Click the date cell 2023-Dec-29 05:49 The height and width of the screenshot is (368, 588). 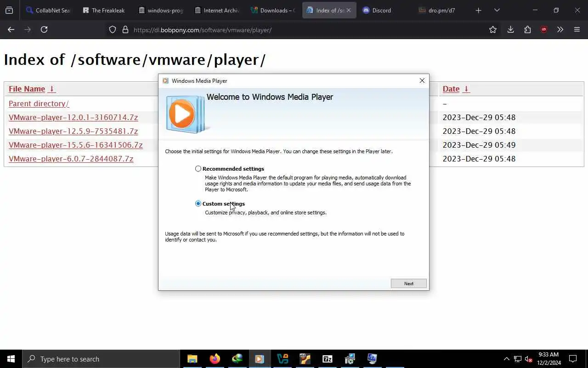(479, 145)
